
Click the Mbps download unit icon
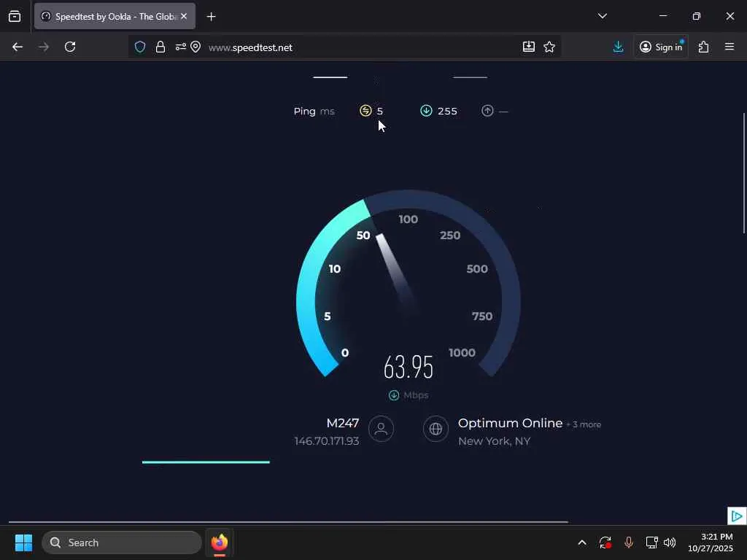[393, 395]
